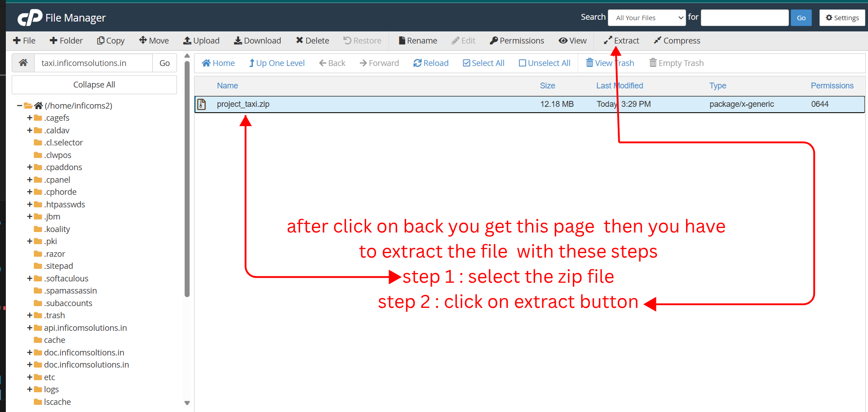The width and height of the screenshot is (868, 412).
Task: Expand the api.inficomsolutions.in folder tree
Action: pyautogui.click(x=29, y=328)
